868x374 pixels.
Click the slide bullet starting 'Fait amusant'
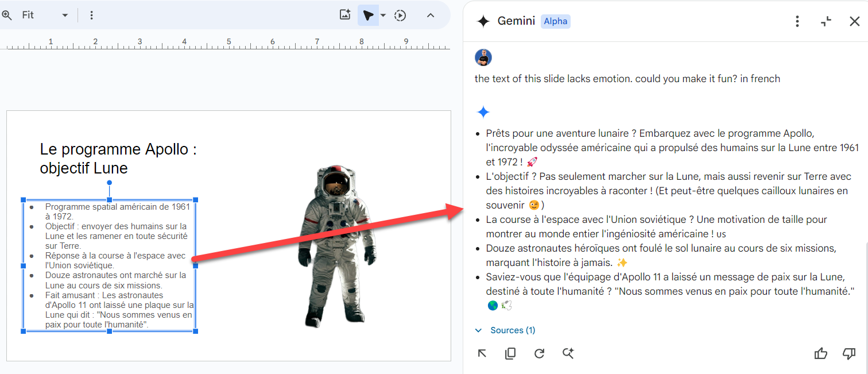(119, 310)
